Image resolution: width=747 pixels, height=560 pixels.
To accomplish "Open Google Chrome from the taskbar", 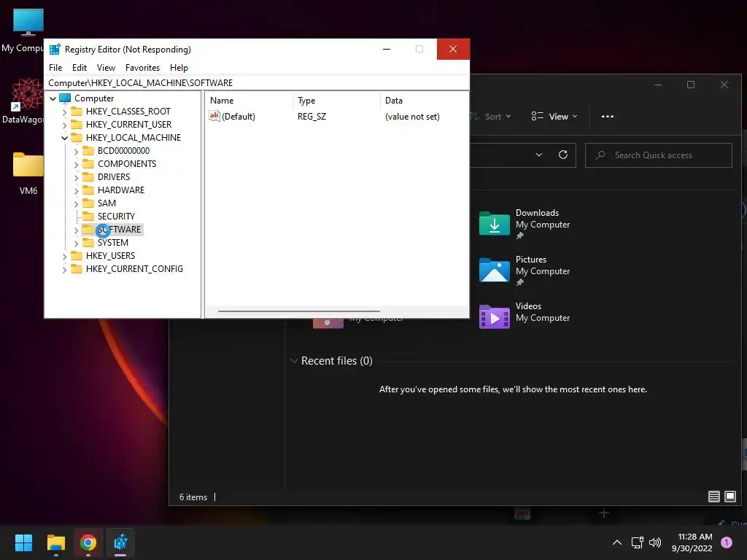I will 88,542.
